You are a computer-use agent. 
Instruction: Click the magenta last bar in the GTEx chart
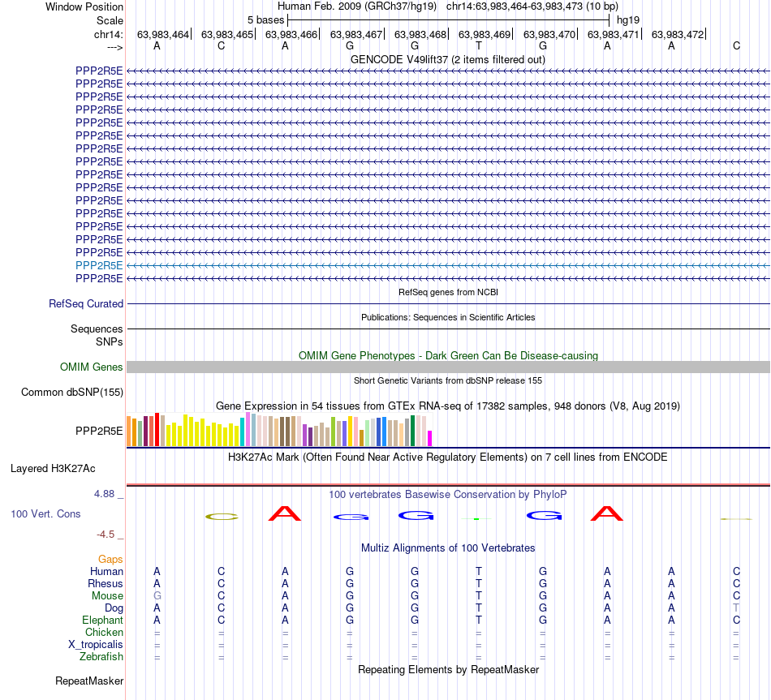[430, 439]
